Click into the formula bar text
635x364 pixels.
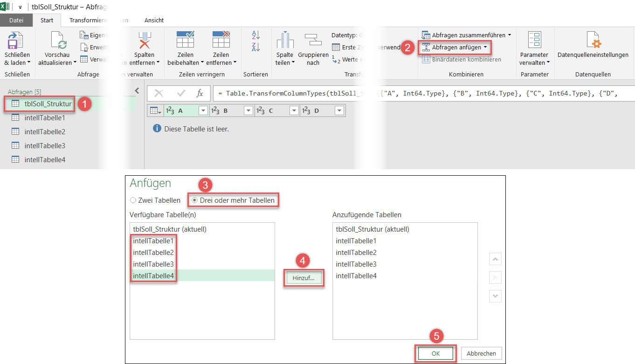pyautogui.click(x=423, y=93)
